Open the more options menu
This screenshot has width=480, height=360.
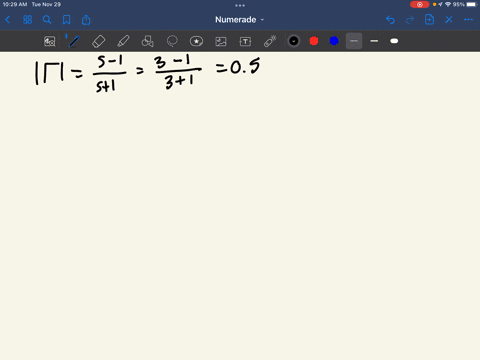pyautogui.click(x=468, y=20)
